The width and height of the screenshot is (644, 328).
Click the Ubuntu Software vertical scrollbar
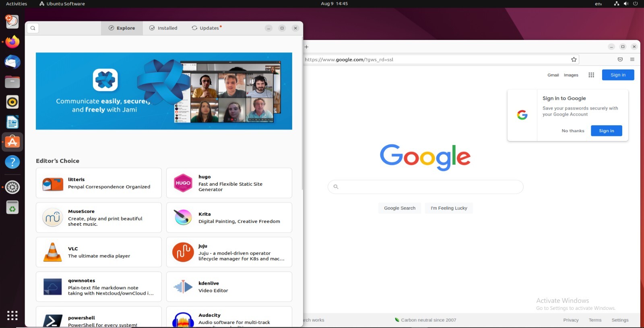coord(302,113)
